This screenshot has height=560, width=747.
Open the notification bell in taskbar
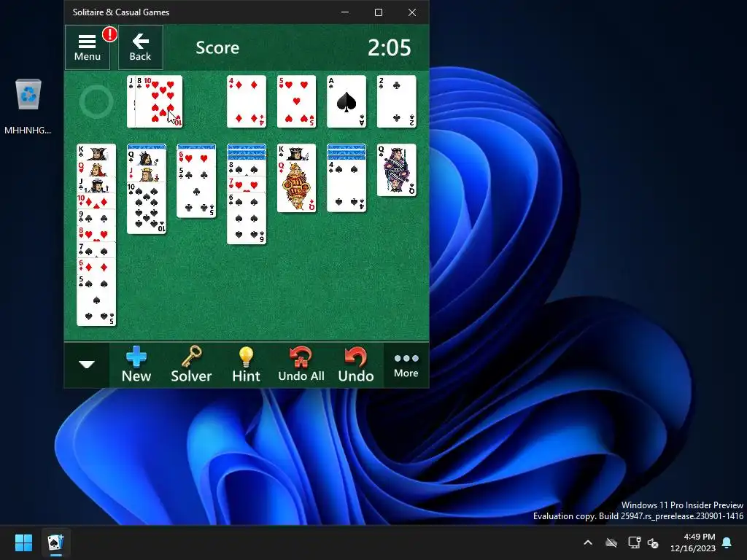pos(727,542)
